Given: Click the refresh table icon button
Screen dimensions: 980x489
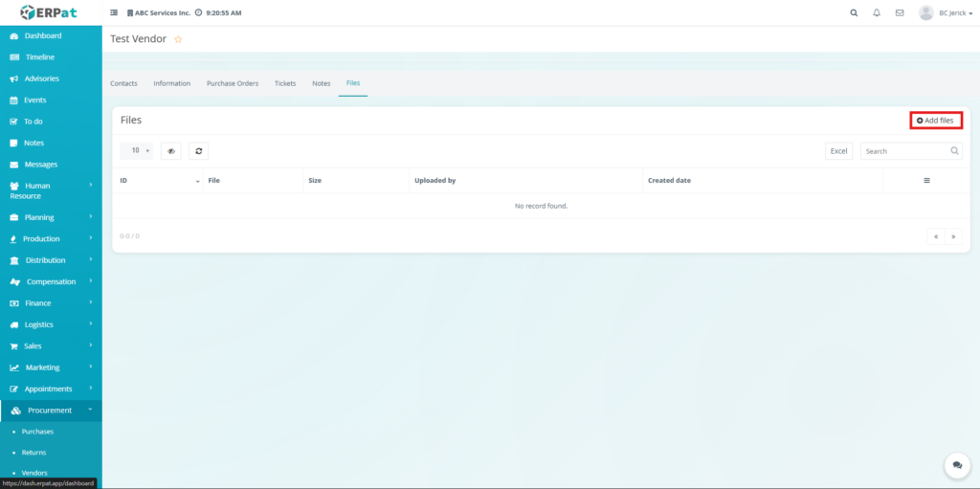Looking at the screenshot, I should 198,150.
